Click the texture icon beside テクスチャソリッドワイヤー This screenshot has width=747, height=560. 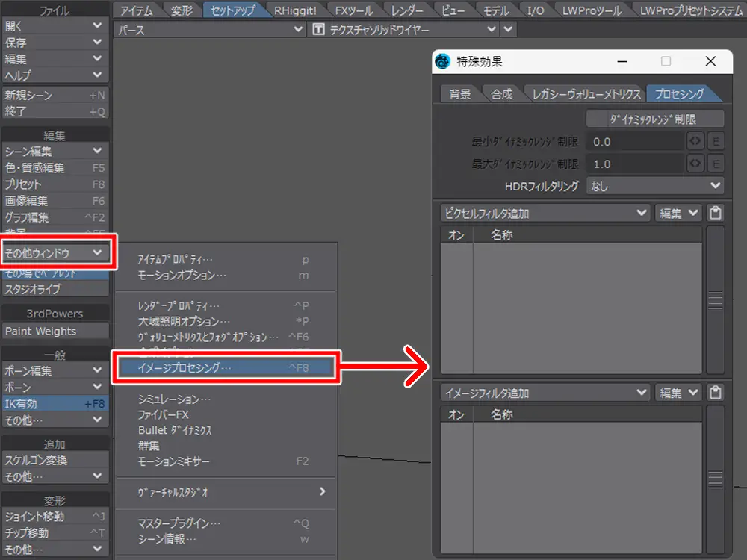319,29
